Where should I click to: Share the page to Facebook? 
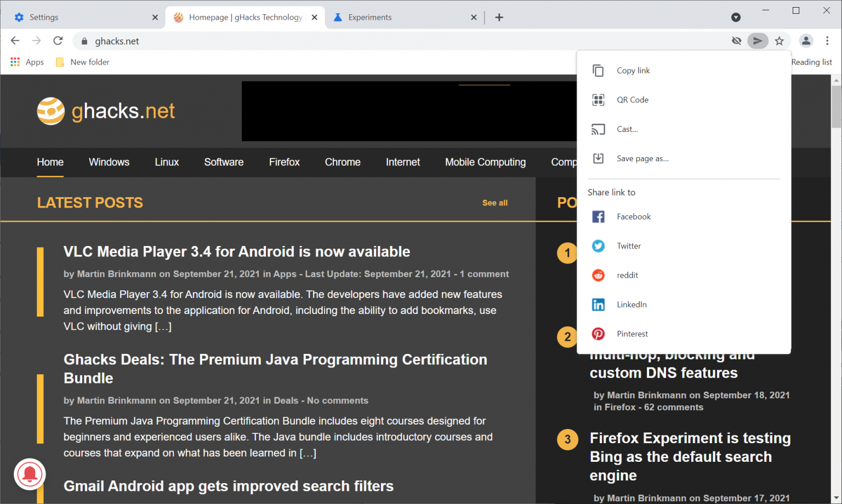pos(598,216)
